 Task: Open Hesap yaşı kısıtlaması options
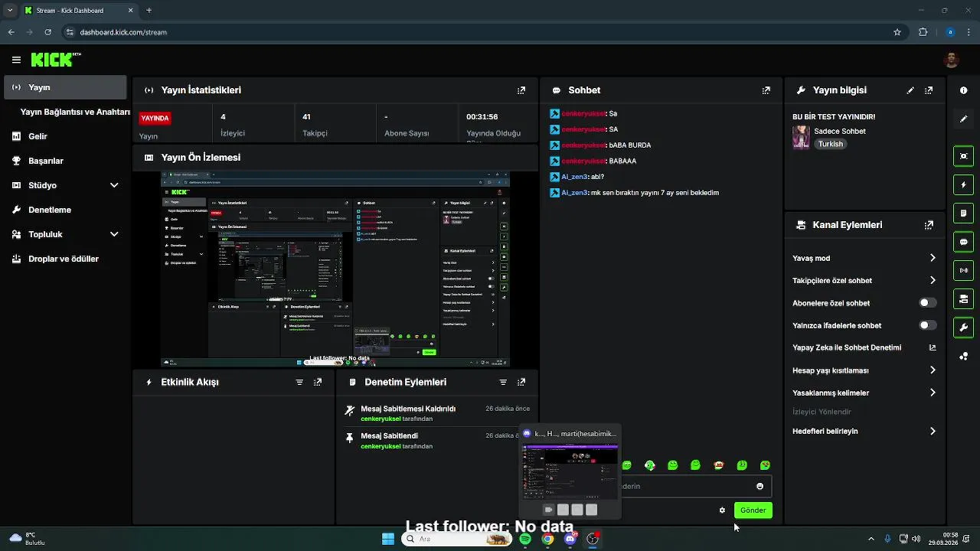tap(864, 370)
